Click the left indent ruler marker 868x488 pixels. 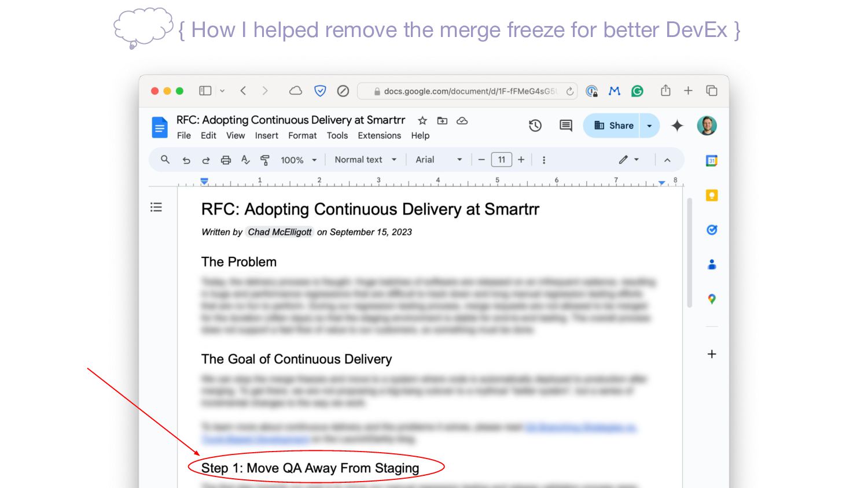click(x=204, y=182)
